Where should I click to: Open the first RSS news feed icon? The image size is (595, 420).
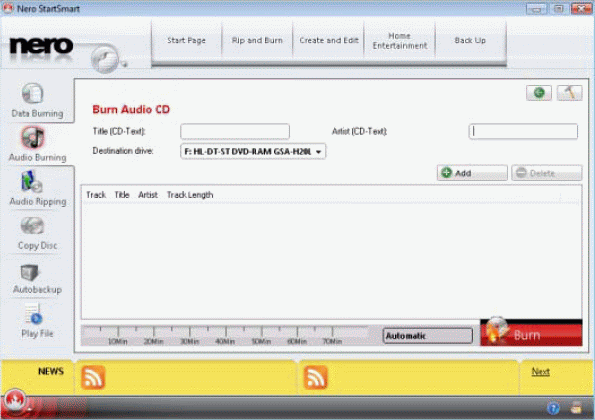(93, 377)
